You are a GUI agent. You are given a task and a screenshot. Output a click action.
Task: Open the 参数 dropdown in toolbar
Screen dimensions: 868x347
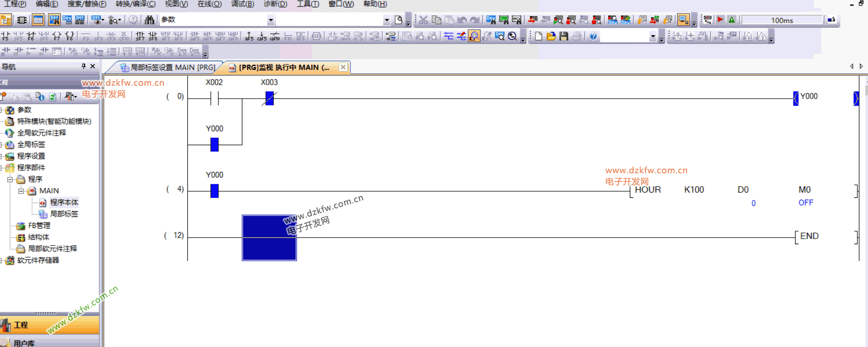pyautogui.click(x=270, y=20)
